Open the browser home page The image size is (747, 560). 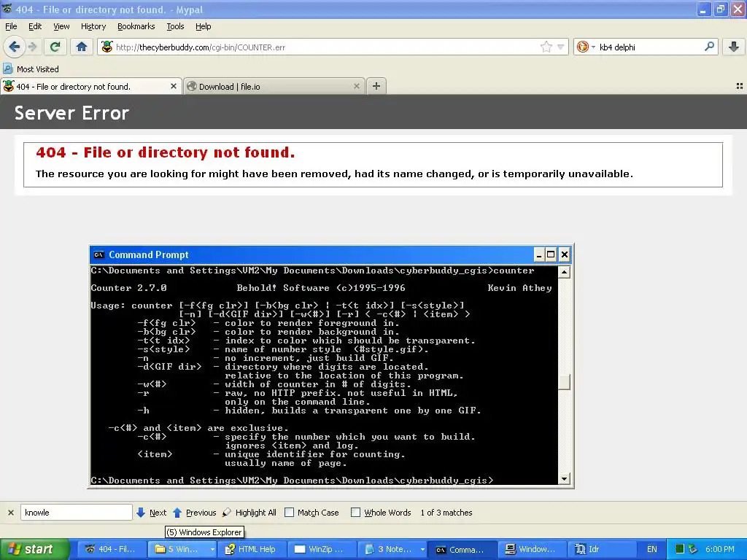[x=82, y=47]
